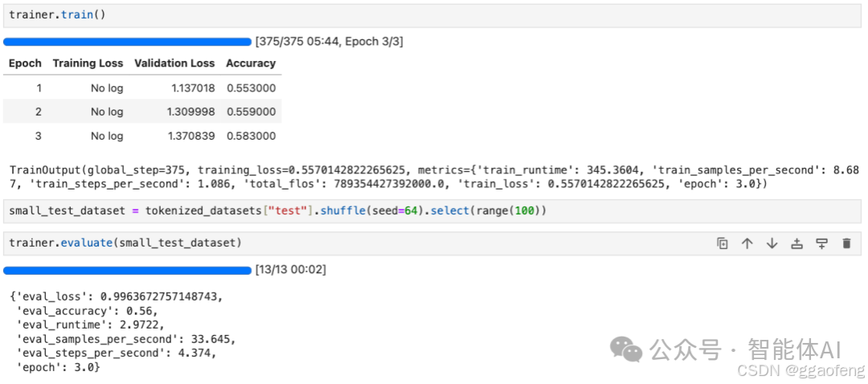Click accuracy value 0.583000
Screen dimensions: 868x384
point(251,136)
